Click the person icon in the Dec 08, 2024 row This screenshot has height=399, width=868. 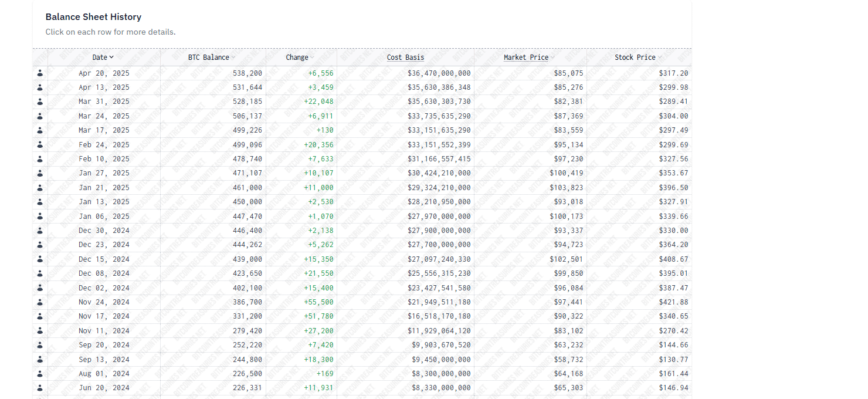tap(40, 273)
